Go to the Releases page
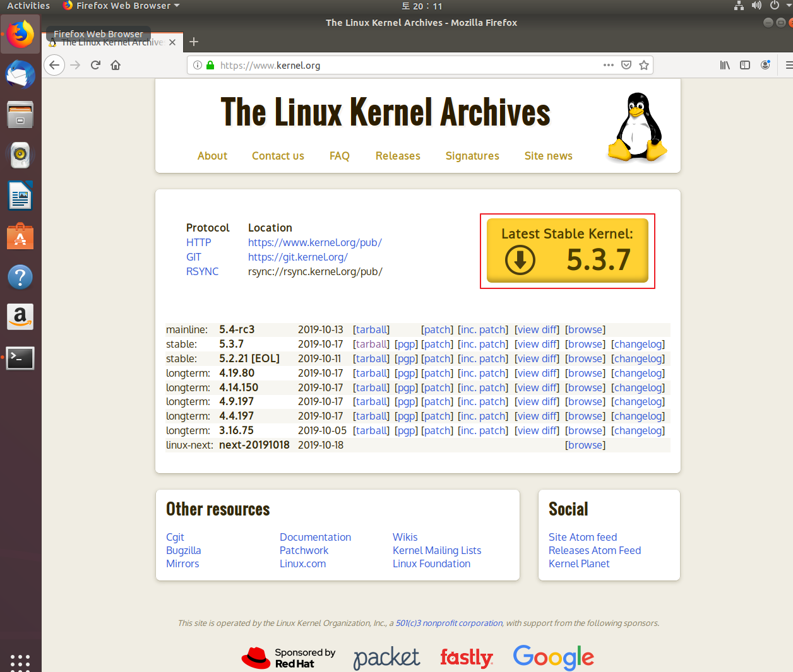 pos(398,156)
